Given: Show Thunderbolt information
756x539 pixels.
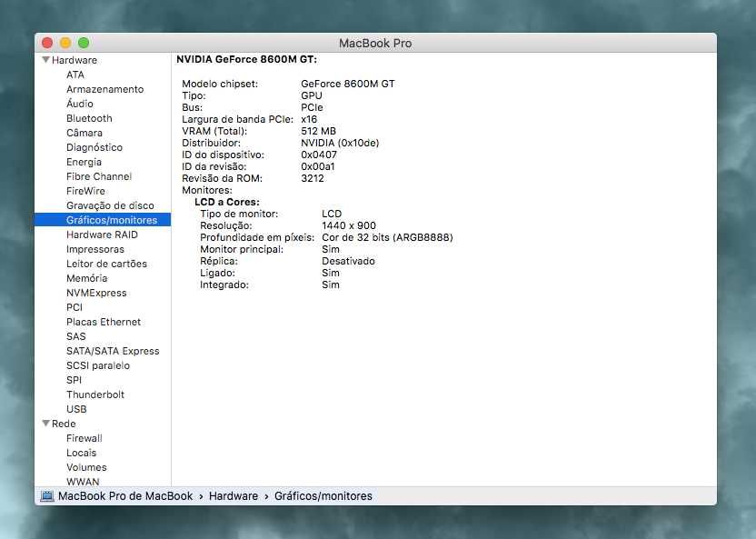Looking at the screenshot, I should coord(95,394).
